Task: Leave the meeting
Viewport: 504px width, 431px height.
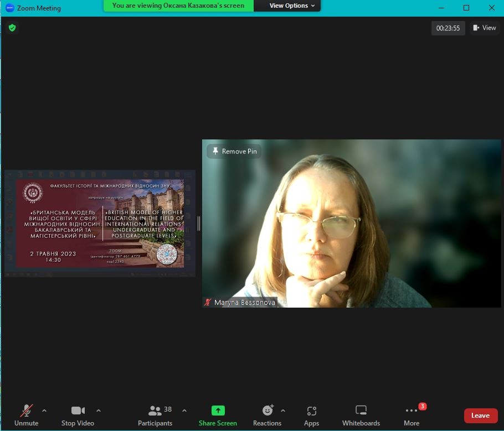Action: click(x=480, y=416)
